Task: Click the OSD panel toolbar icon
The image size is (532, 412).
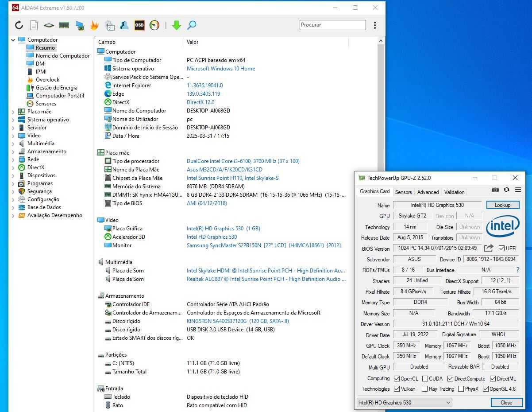Action: click(139, 25)
